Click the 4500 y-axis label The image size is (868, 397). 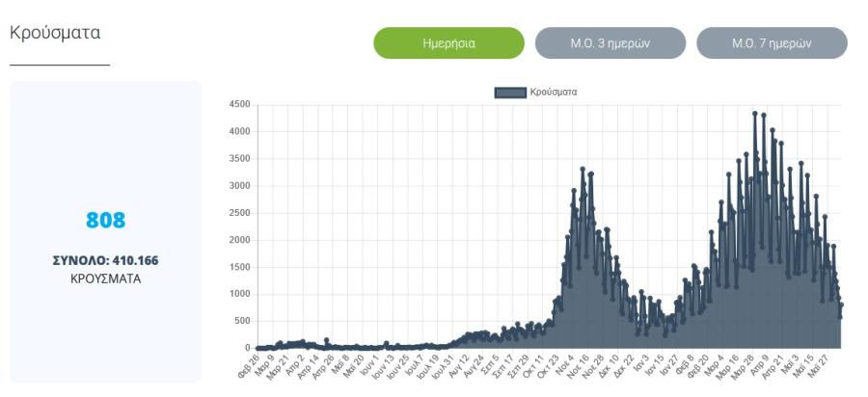pyautogui.click(x=239, y=104)
